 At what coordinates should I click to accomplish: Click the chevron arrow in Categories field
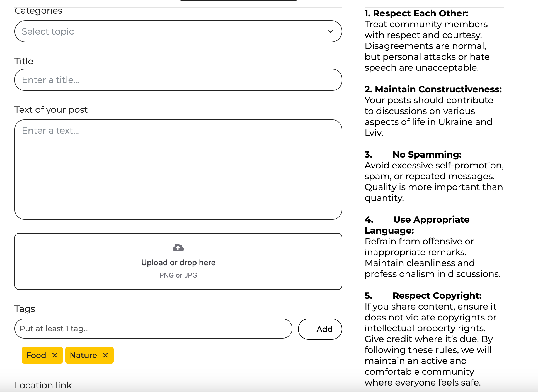tap(331, 31)
